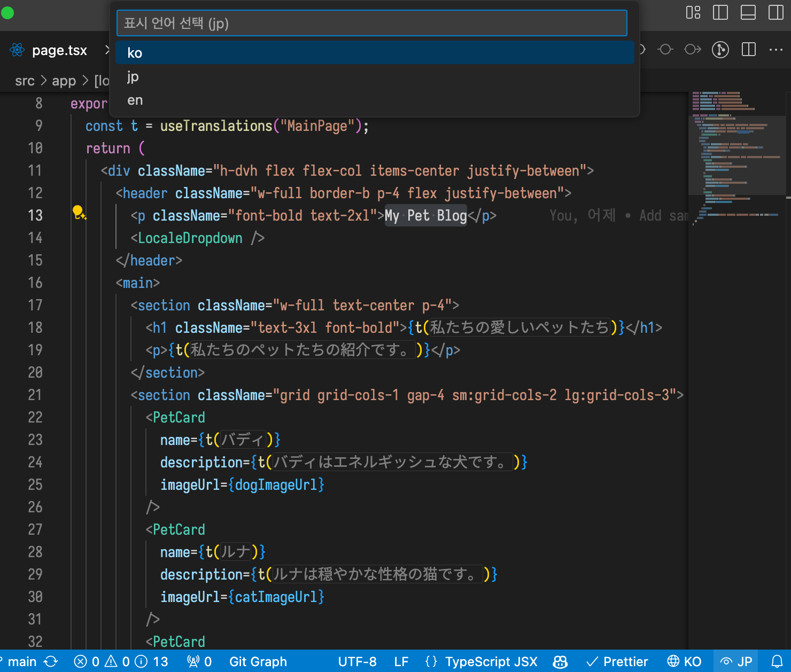Click the 'My Pet Blog' text on line 13
Screen dimensions: 791x672
pyautogui.click(x=426, y=215)
